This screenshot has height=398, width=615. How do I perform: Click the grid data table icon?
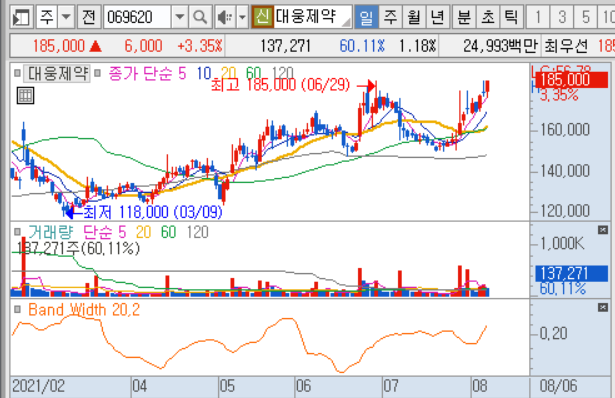25,95
